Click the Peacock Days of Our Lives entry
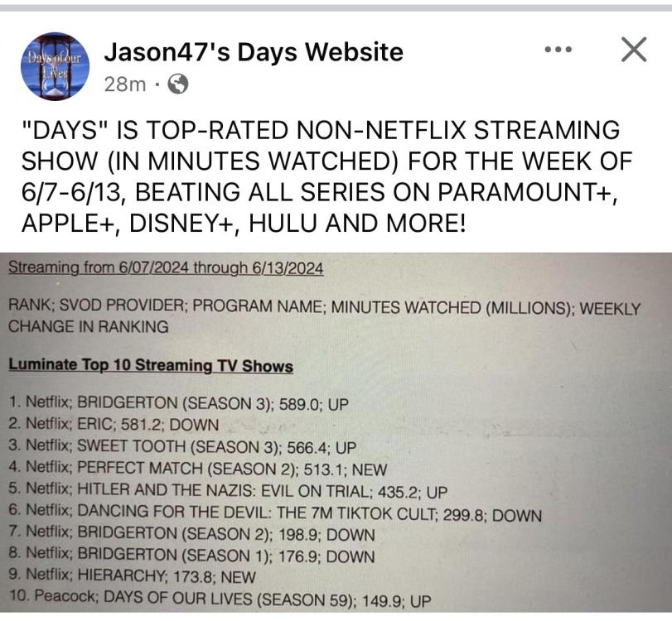Image resolution: width=672 pixels, height=621 pixels. click(220, 599)
